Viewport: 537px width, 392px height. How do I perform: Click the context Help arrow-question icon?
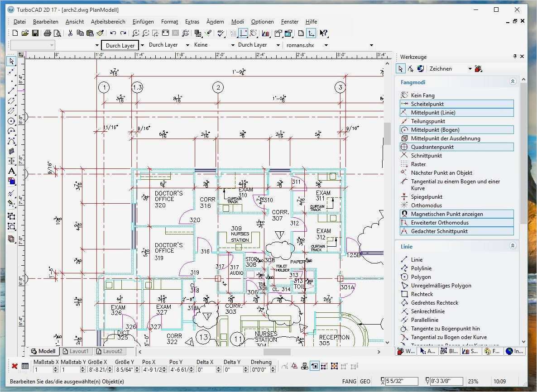point(324,33)
